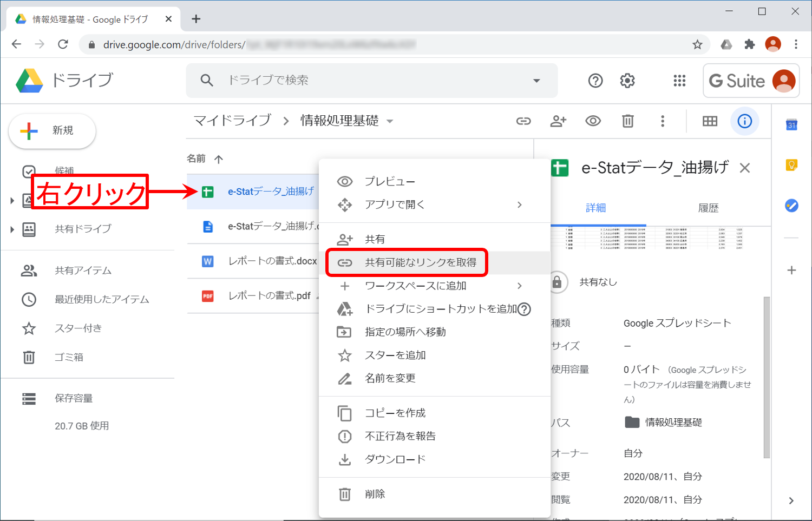
Task: Open 共有アイテム in the sidebar
Action: click(83, 271)
